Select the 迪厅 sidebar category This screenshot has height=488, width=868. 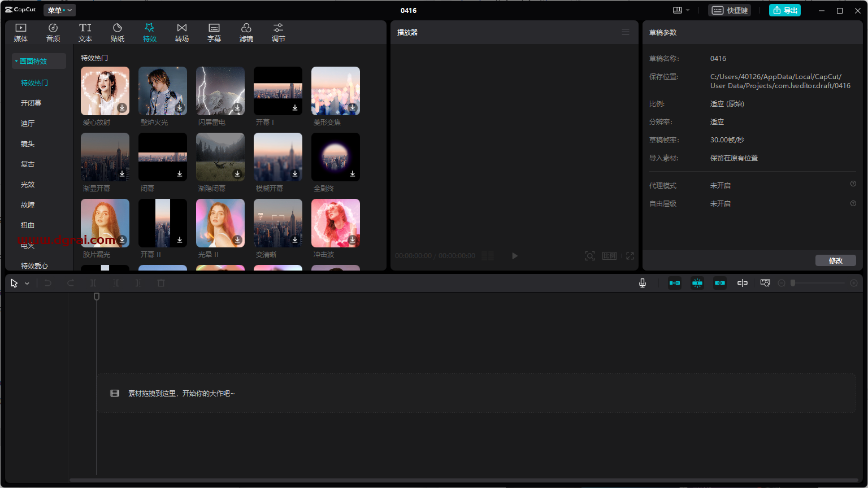point(28,123)
